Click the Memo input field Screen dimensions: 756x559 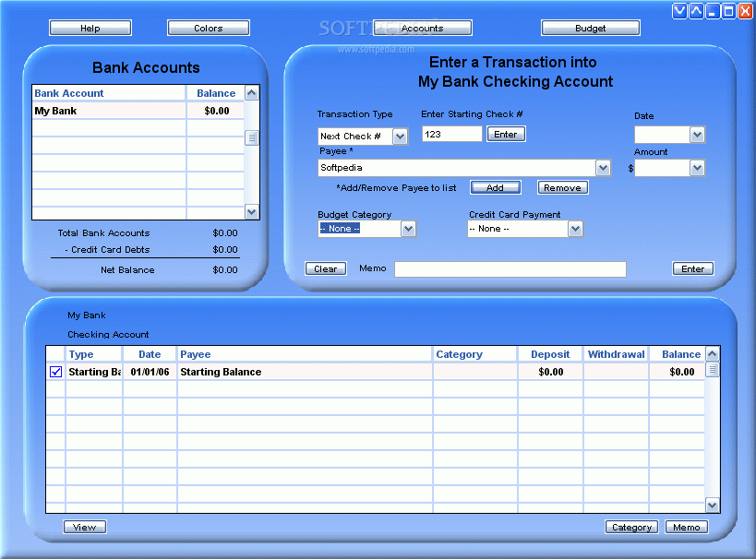click(510, 269)
